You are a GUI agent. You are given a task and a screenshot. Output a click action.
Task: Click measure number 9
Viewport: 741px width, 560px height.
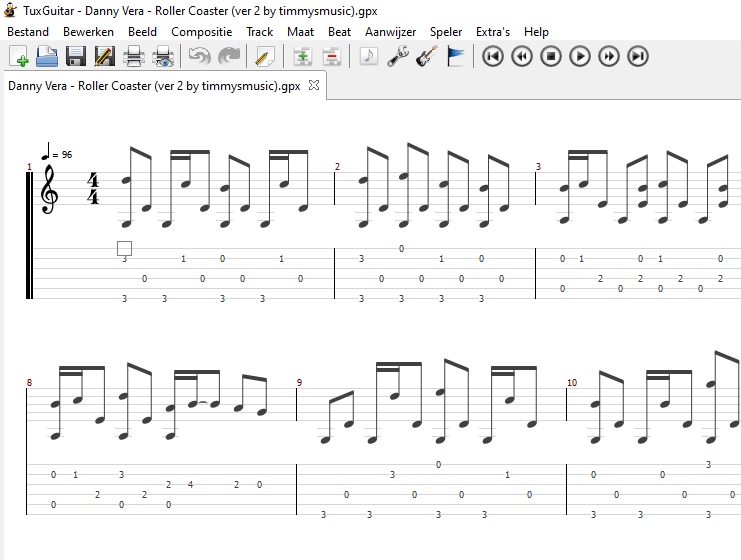point(299,382)
